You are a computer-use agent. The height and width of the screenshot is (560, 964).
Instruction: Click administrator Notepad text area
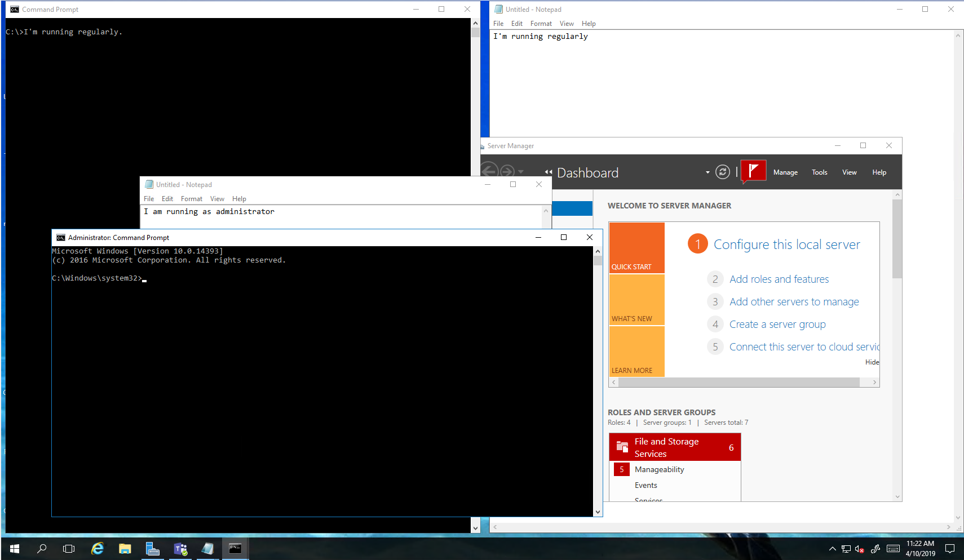[342, 217]
